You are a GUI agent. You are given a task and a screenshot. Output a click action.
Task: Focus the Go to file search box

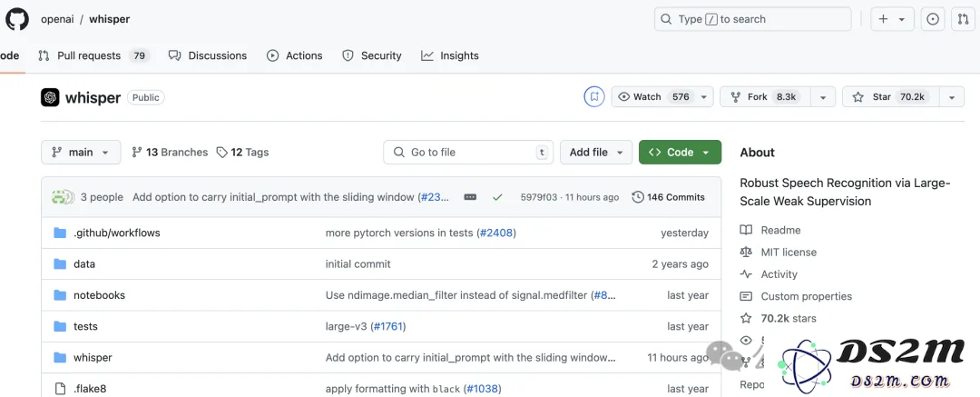(468, 152)
